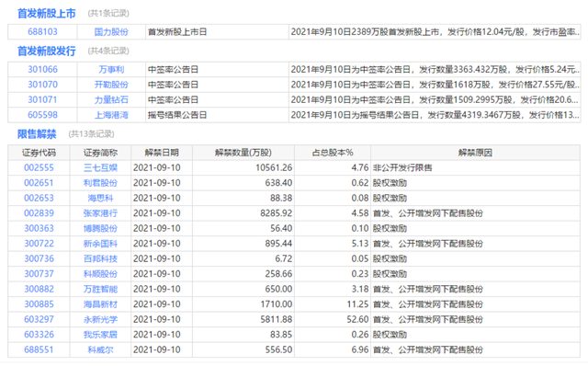588x366 pixels.
Task: Click the 永新光学 stock name
Action: coord(100,319)
